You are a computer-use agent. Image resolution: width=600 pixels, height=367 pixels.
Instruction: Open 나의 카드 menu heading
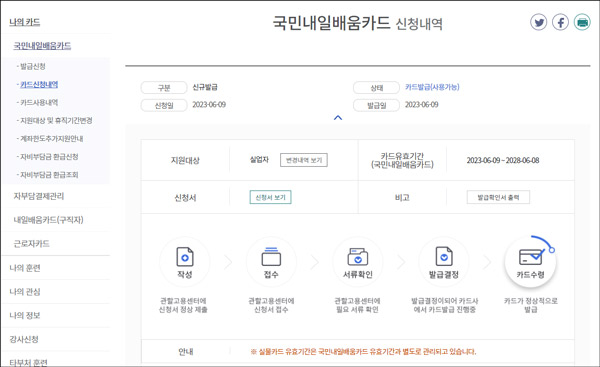(x=24, y=22)
